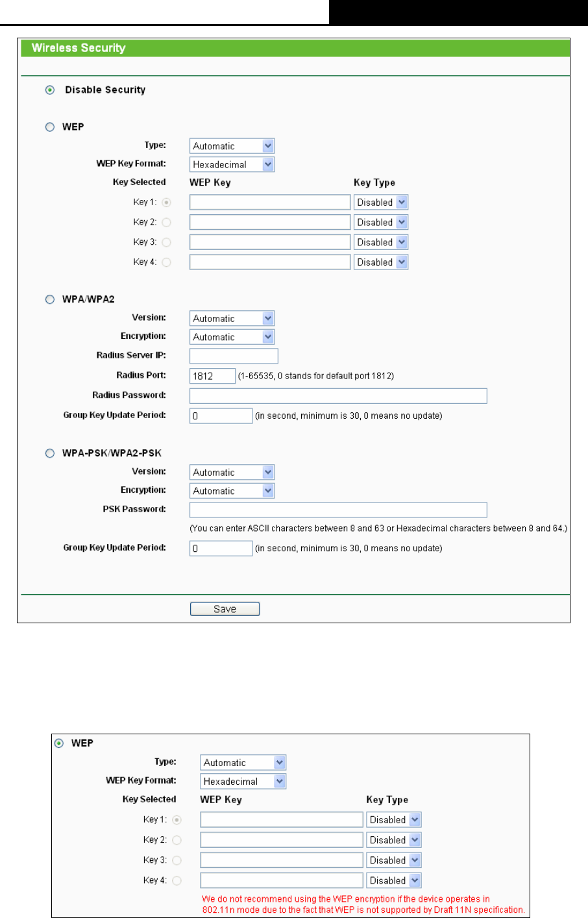Open the WPA-PSK Version dropdown
The width and height of the screenshot is (588, 918).
point(232,473)
